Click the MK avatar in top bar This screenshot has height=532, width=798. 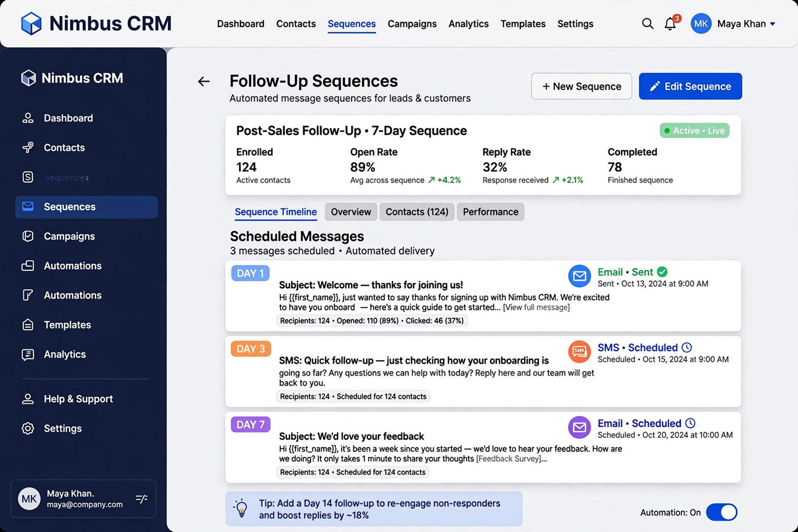[701, 23]
